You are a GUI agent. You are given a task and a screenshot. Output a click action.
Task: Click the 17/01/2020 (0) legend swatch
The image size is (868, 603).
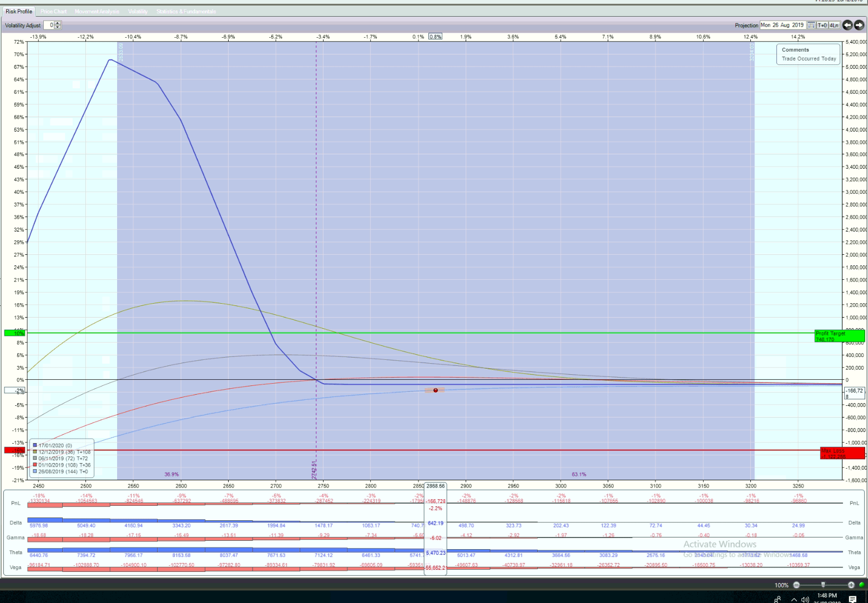click(x=35, y=445)
